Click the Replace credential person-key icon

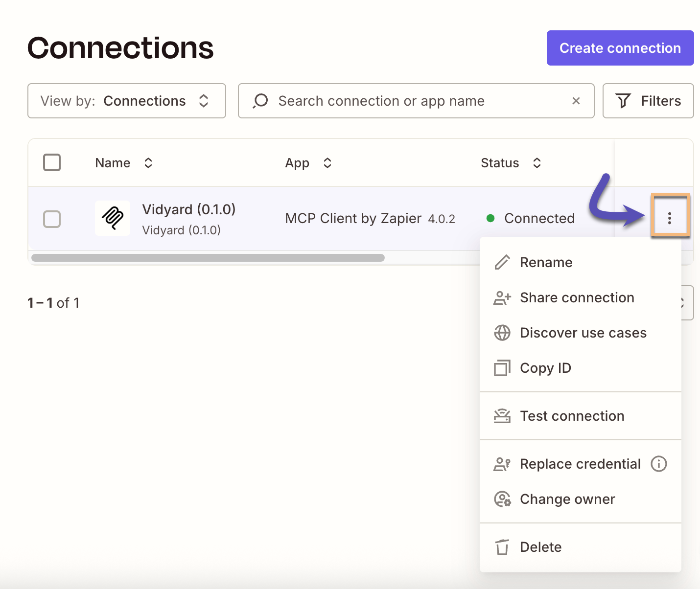502,464
